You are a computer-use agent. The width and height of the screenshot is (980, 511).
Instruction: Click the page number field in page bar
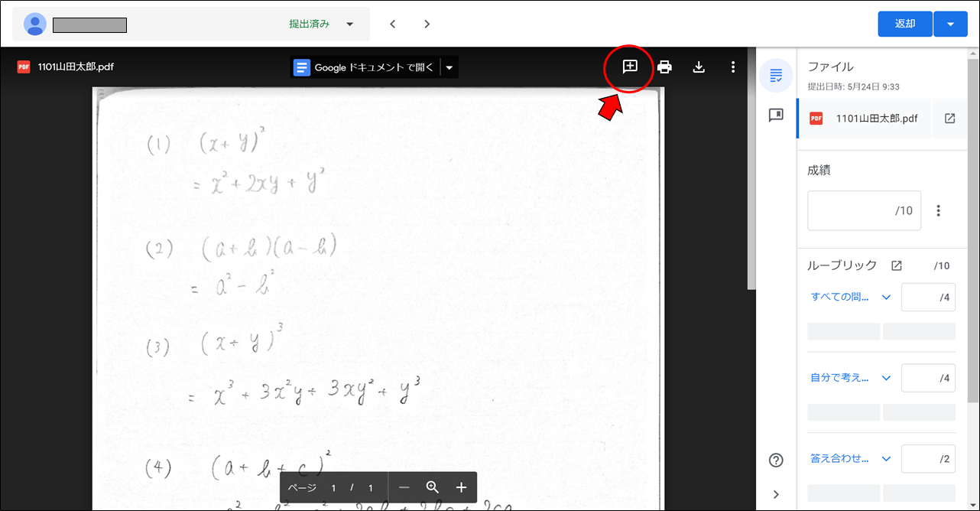pyautogui.click(x=334, y=488)
